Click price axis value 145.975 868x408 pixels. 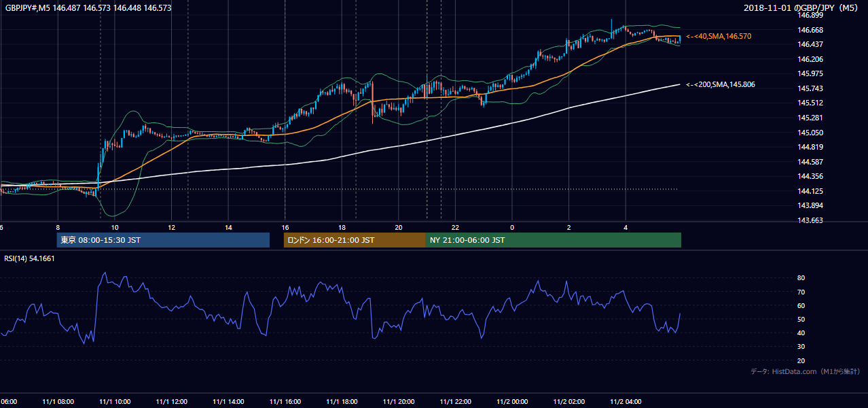tap(810, 73)
